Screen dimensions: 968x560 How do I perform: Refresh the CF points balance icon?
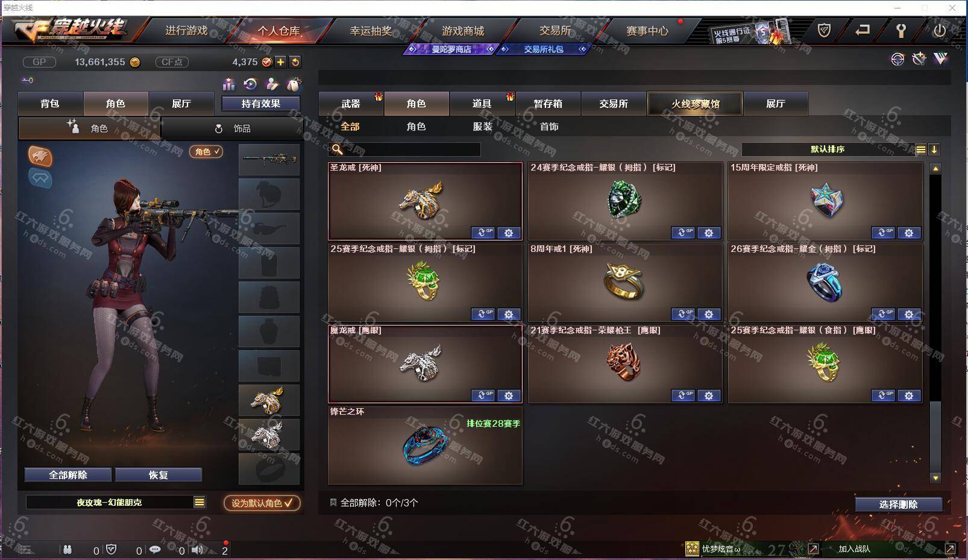tap(295, 62)
